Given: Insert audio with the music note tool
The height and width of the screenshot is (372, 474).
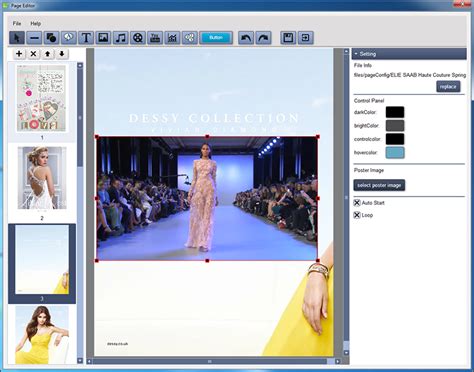Looking at the screenshot, I should tap(121, 38).
